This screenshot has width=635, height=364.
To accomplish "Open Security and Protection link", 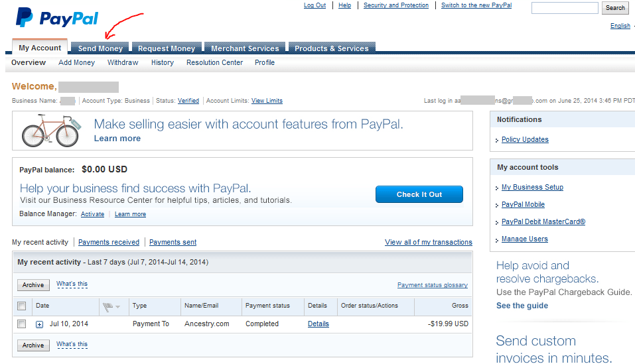I will click(396, 5).
